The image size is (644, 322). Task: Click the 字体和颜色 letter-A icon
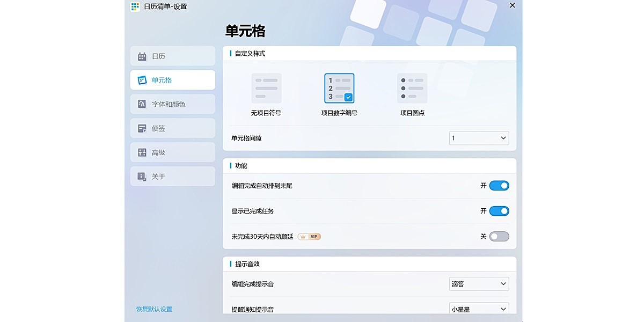[x=142, y=104]
